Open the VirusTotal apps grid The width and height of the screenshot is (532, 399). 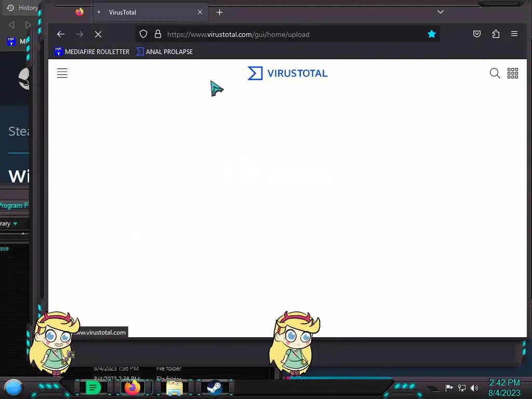[x=513, y=73]
